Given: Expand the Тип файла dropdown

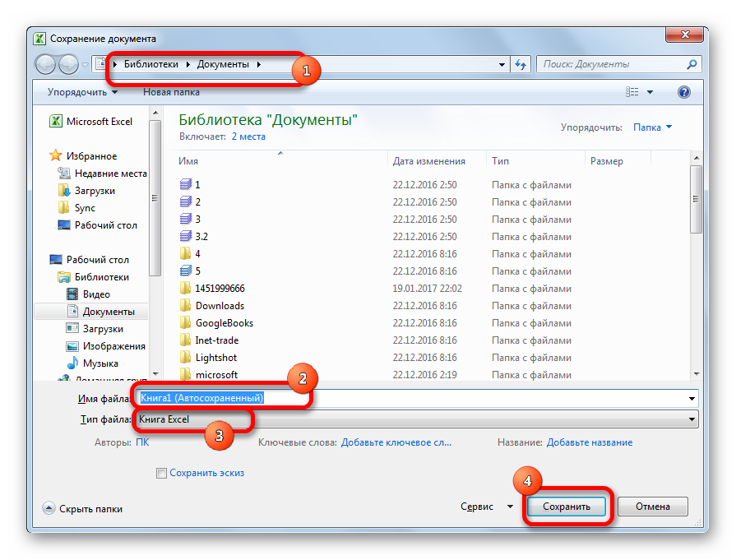Looking at the screenshot, I should [x=692, y=419].
